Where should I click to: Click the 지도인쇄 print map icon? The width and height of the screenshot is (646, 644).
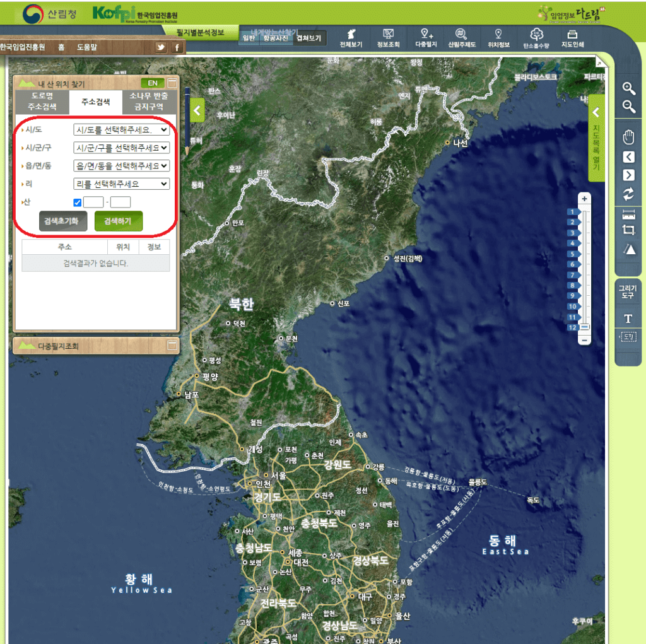pos(572,38)
